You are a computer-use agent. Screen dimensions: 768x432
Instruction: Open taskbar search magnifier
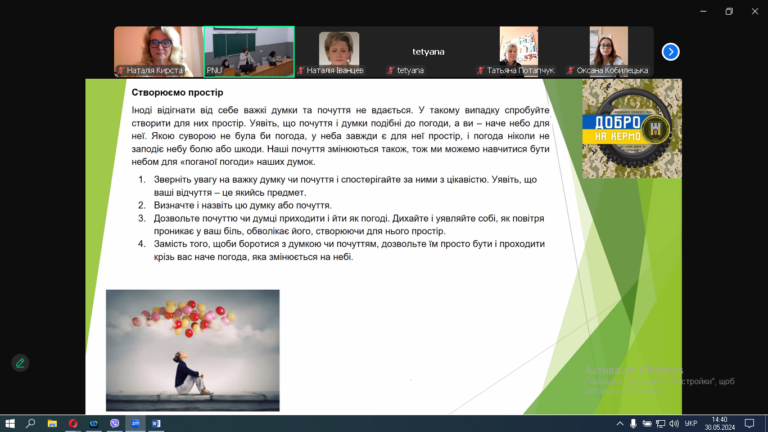click(31, 423)
